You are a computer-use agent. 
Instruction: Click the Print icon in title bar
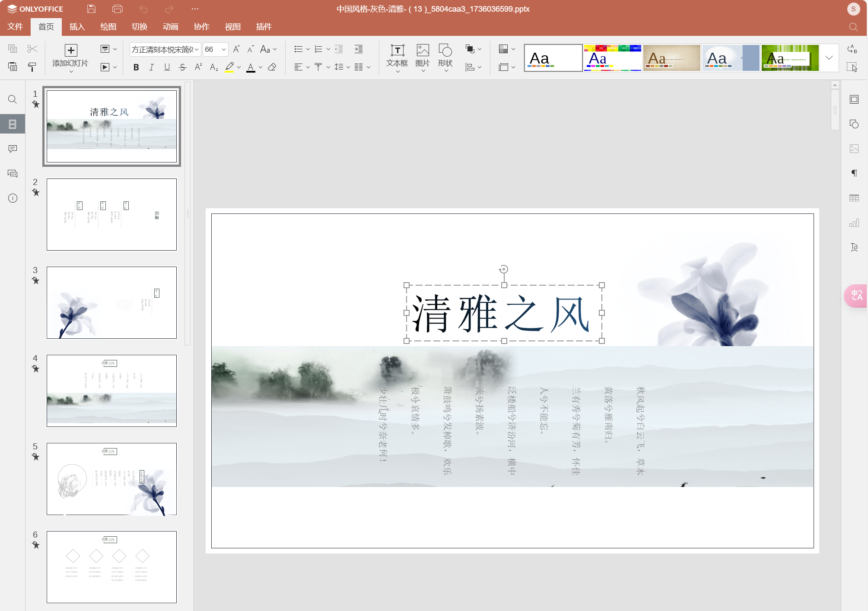117,9
